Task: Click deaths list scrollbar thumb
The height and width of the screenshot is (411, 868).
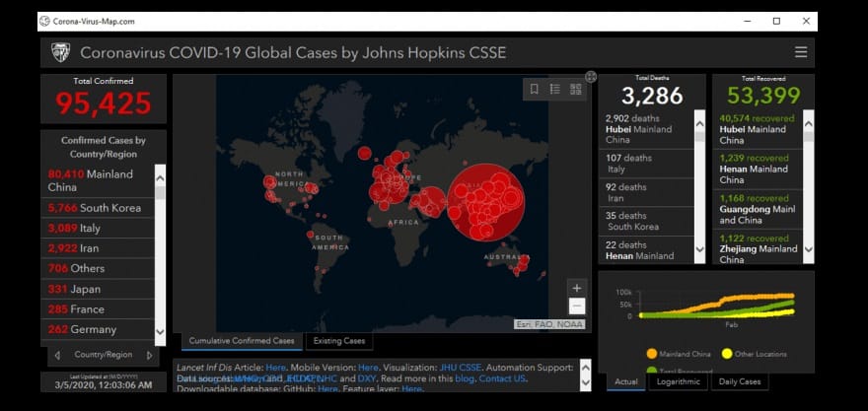Action: click(x=699, y=137)
